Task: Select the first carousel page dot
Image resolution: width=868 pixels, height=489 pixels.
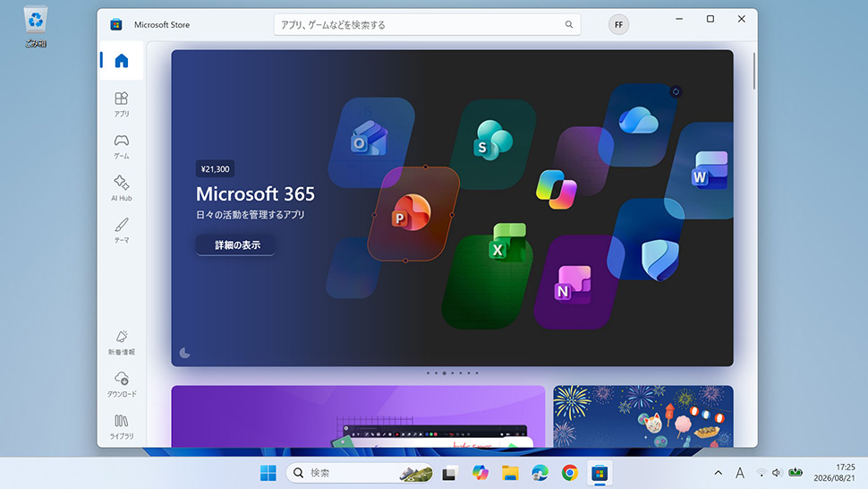Action: click(x=428, y=373)
